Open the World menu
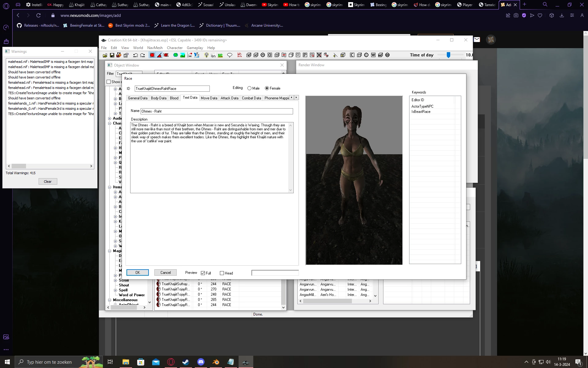Viewport: 588px width, 368px height. [138, 48]
